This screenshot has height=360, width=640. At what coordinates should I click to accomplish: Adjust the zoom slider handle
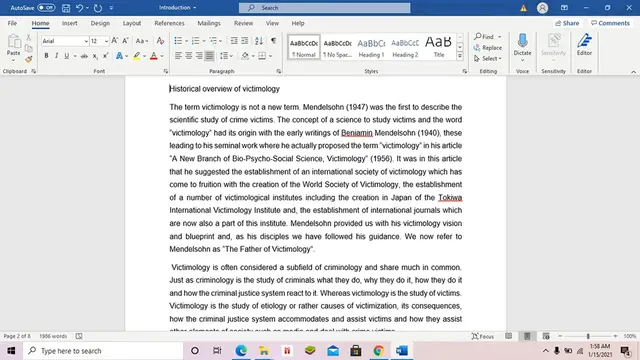point(588,336)
